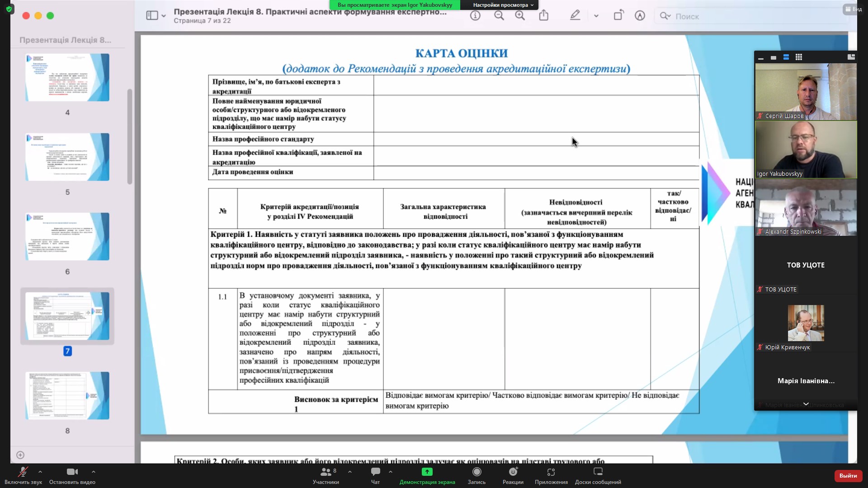Select page 6 thumbnail
This screenshot has height=488, width=868.
(67, 236)
